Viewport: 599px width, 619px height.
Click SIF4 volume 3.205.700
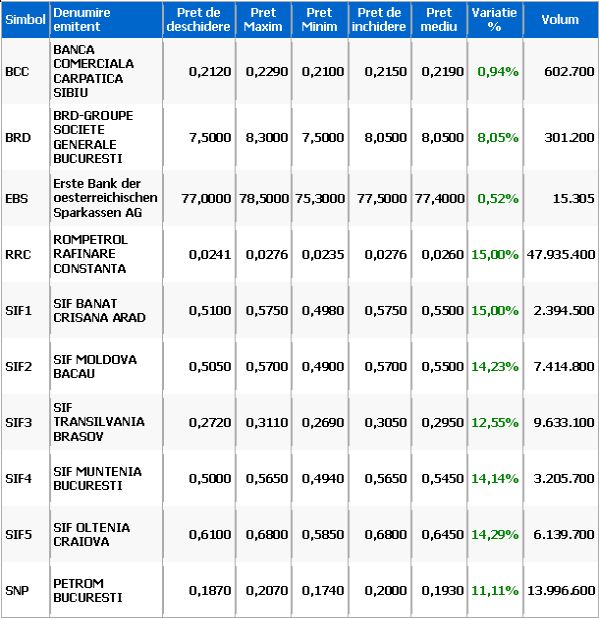tap(564, 479)
